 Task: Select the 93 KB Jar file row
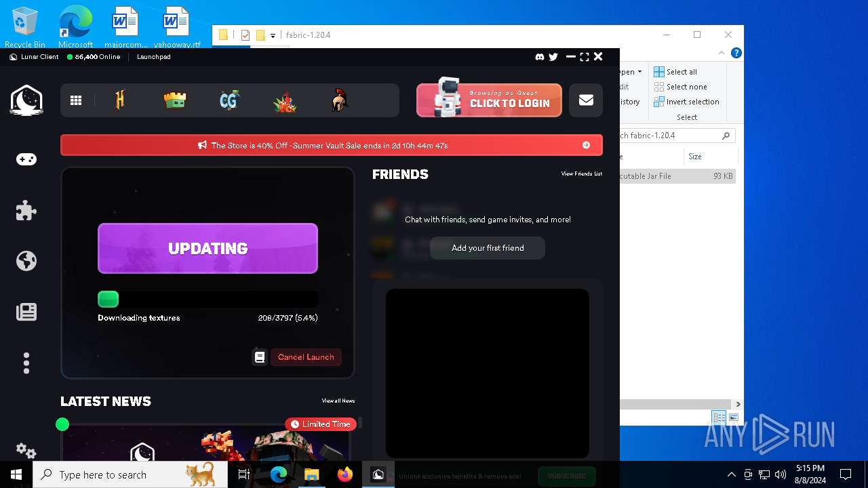click(677, 176)
